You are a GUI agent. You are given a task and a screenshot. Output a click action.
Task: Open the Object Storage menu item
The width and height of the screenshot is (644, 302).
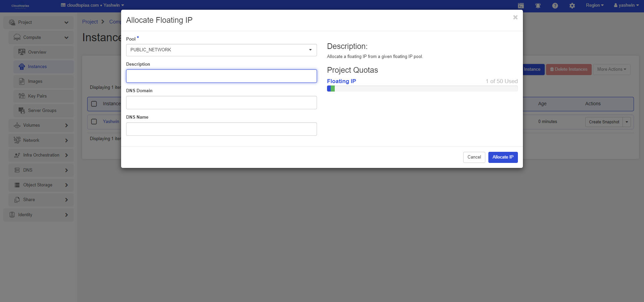41,185
